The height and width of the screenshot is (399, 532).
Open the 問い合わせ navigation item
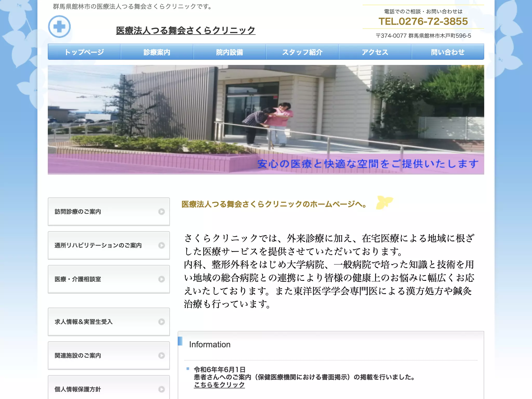pos(448,52)
